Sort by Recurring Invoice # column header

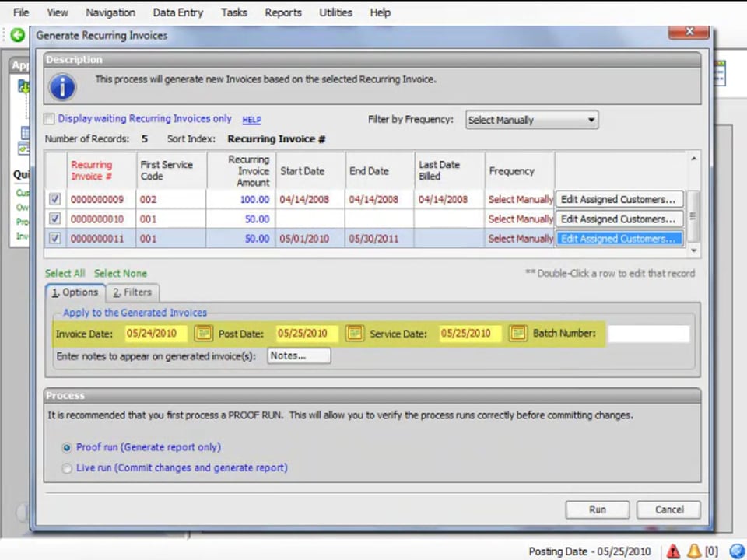pyautogui.click(x=101, y=170)
